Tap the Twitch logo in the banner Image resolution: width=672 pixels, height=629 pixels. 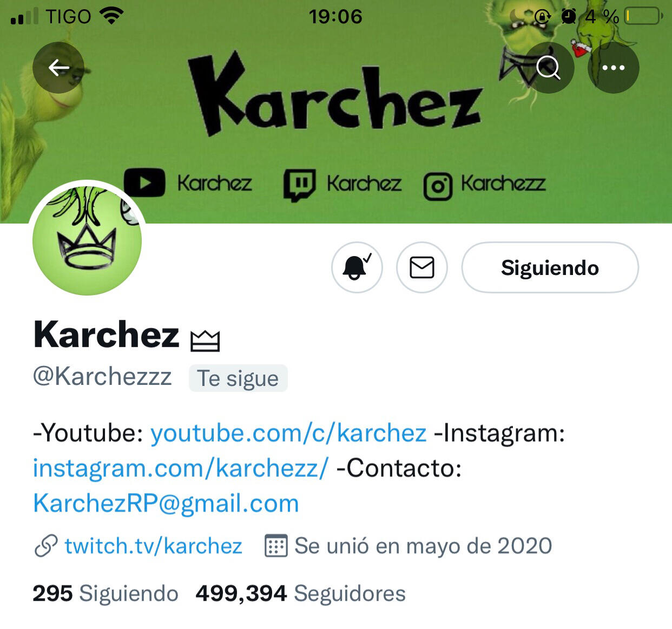pos(300,185)
